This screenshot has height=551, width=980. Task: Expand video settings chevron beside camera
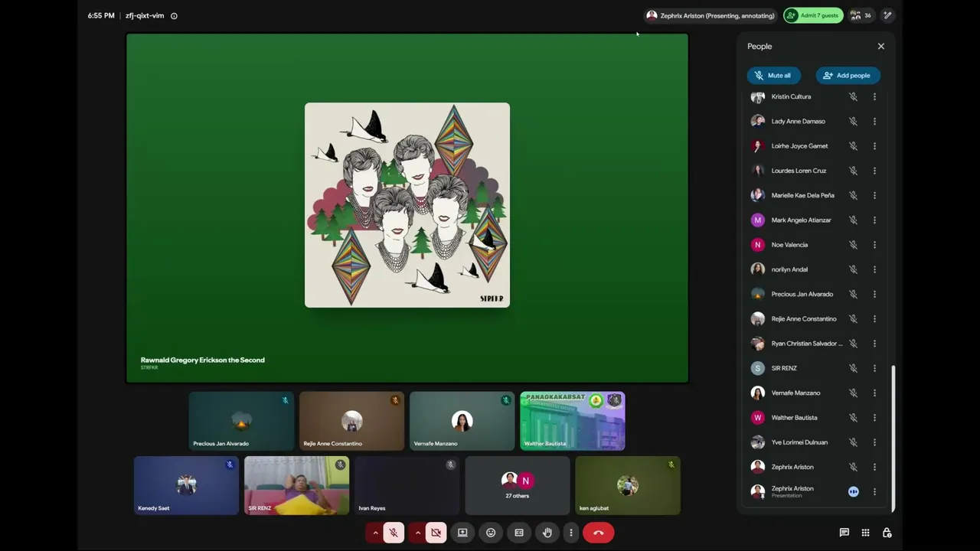click(x=417, y=533)
